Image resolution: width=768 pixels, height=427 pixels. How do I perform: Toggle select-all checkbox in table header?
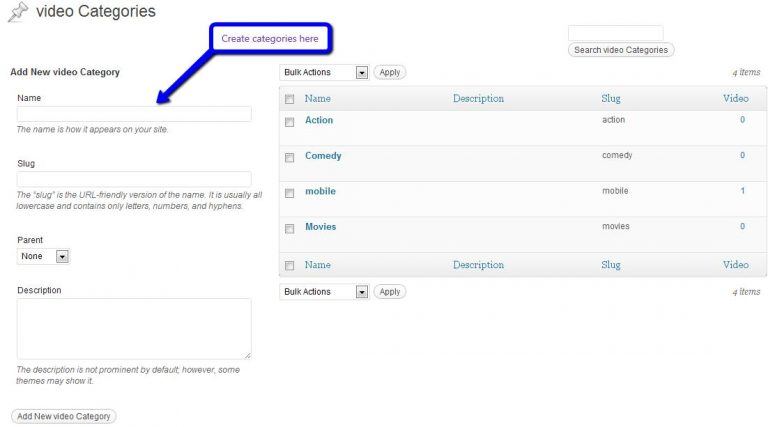pyautogui.click(x=289, y=100)
